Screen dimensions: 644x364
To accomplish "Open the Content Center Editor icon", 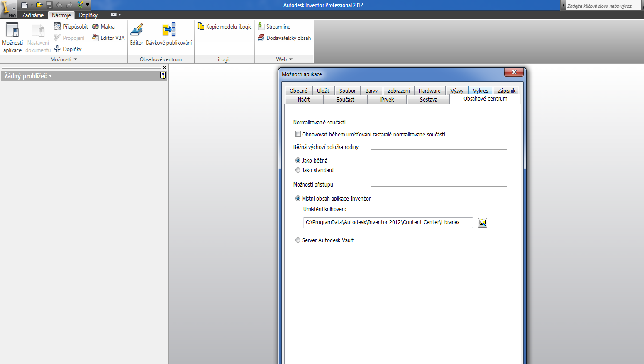I will [x=137, y=30].
